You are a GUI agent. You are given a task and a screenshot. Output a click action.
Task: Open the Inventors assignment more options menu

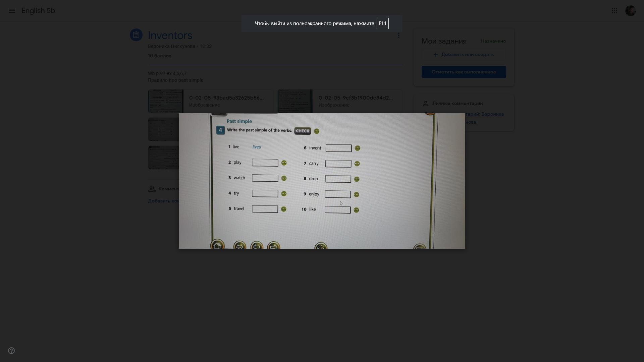tap(398, 35)
